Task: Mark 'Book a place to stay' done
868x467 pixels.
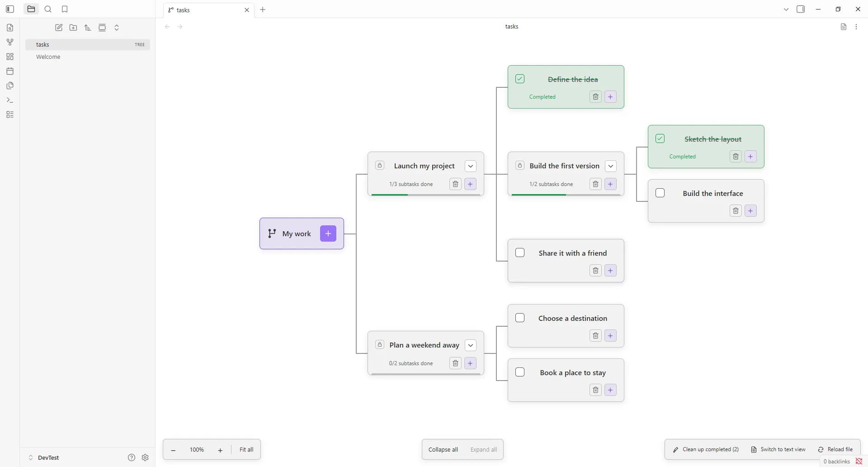Action: coord(520,372)
